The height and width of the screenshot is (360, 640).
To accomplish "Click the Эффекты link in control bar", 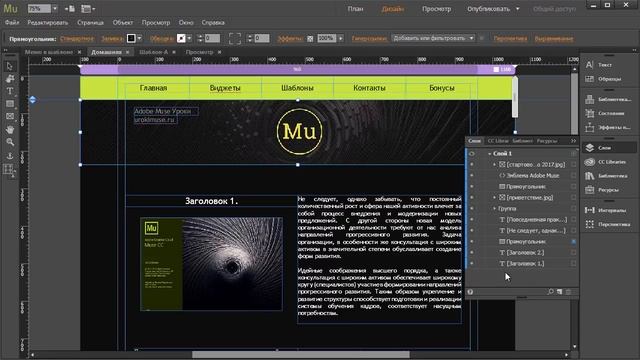I will click(x=289, y=38).
